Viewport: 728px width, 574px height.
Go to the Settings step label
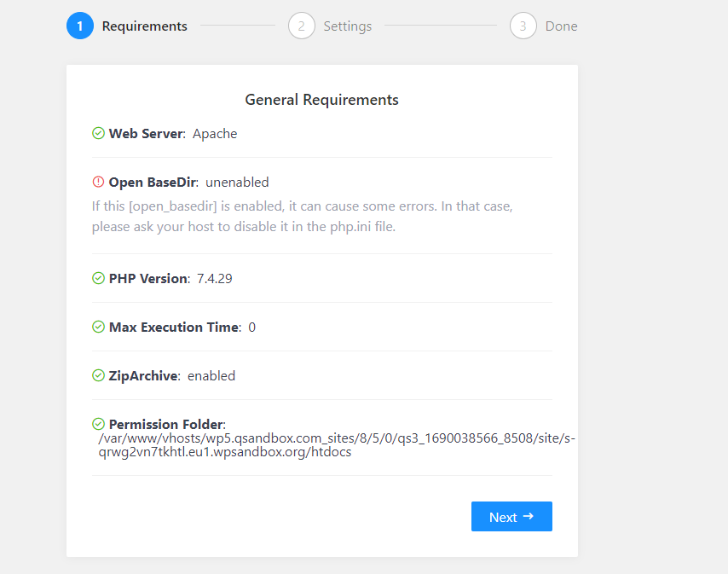[x=347, y=26]
